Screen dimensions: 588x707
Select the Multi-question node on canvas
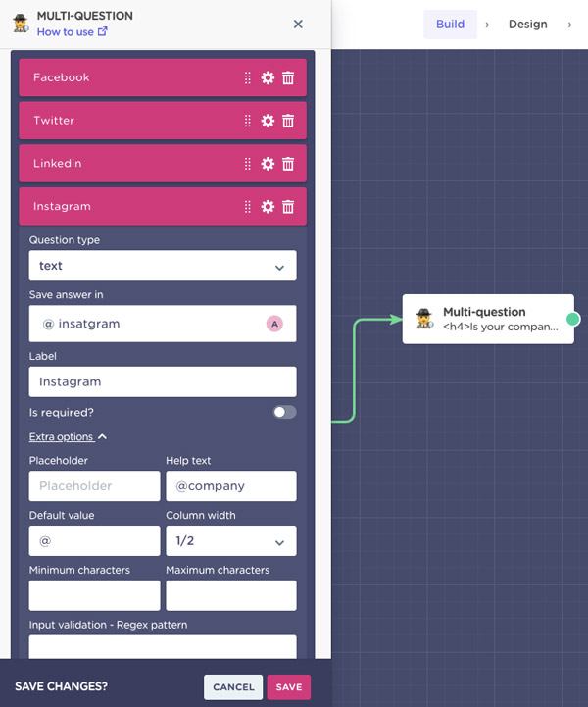point(488,320)
